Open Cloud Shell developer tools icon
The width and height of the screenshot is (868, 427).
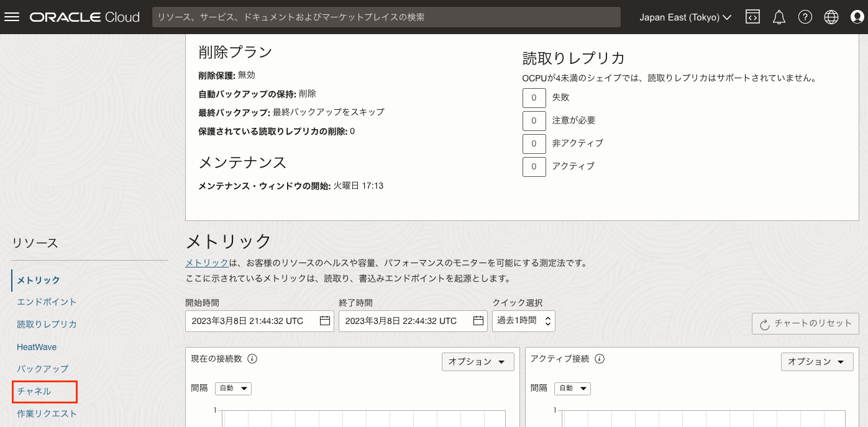point(752,17)
